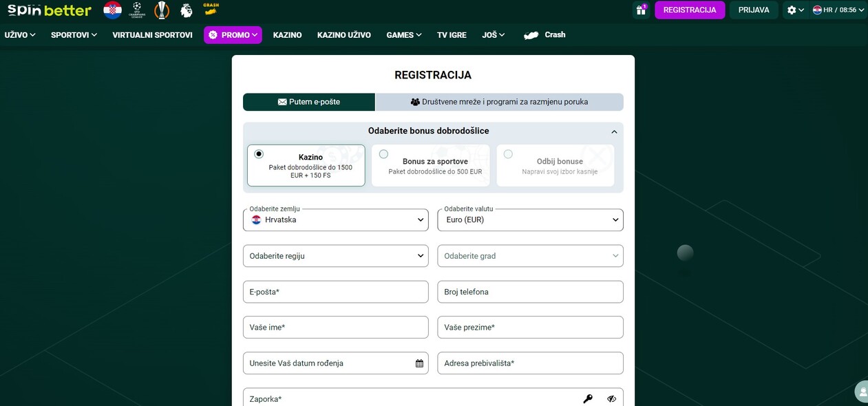The height and width of the screenshot is (406, 868).
Task: Show the password with the eye icon
Action: click(611, 398)
